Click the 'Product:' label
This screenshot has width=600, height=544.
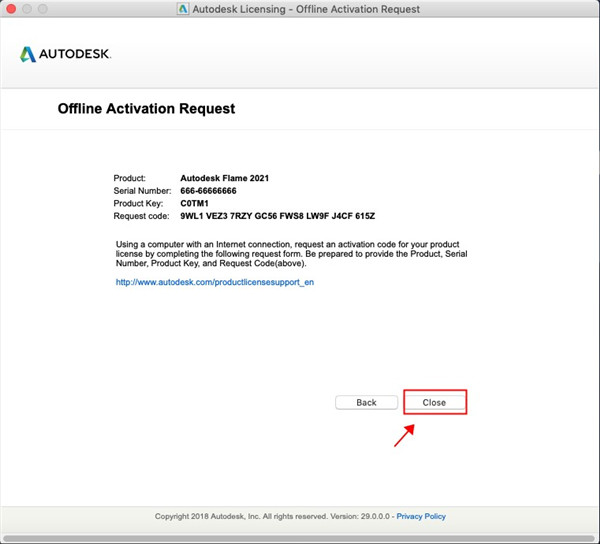pos(129,178)
